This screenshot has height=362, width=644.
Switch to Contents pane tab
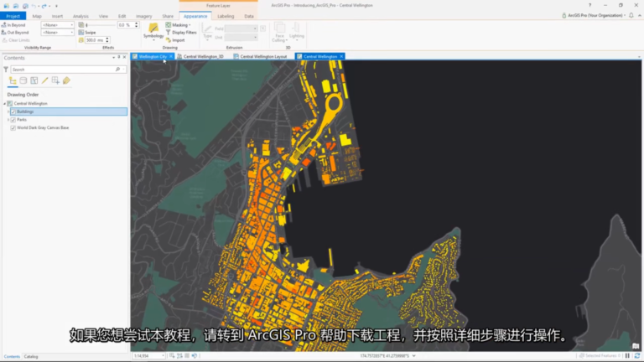(12, 356)
